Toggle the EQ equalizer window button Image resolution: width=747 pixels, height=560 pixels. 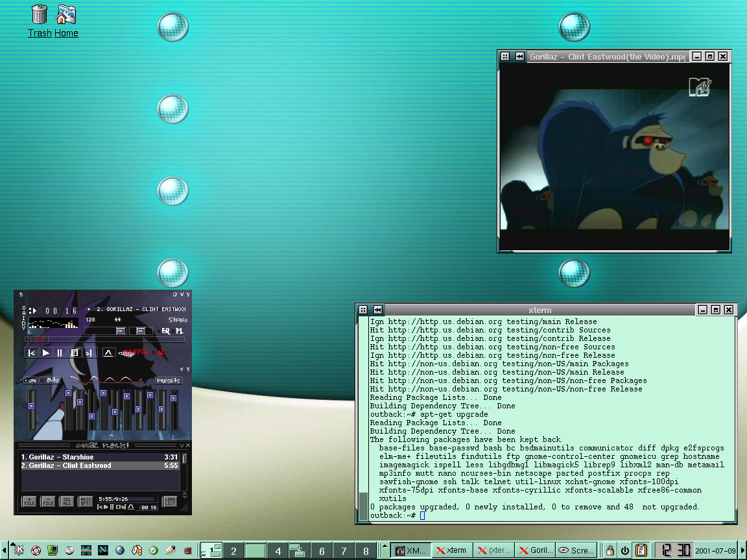click(x=163, y=331)
